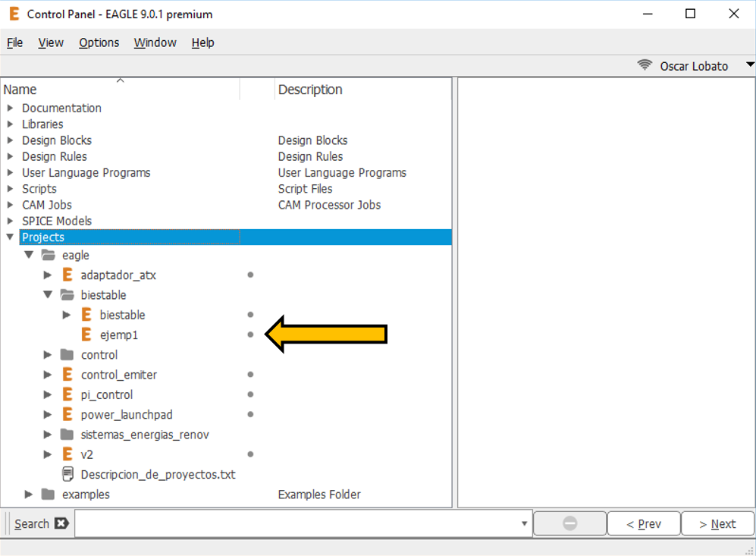This screenshot has height=556, width=756.
Task: Select the pi_control project icon
Action: (x=67, y=394)
